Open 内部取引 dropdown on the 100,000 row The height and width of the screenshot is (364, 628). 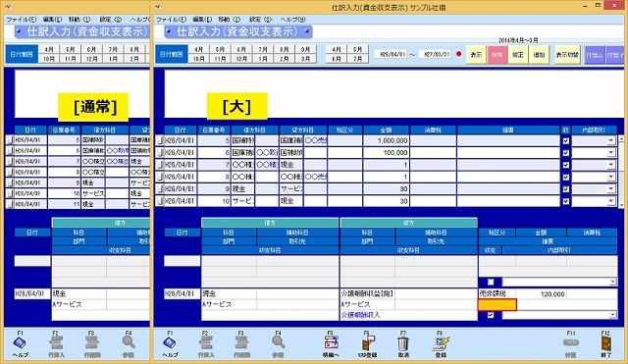click(x=610, y=153)
